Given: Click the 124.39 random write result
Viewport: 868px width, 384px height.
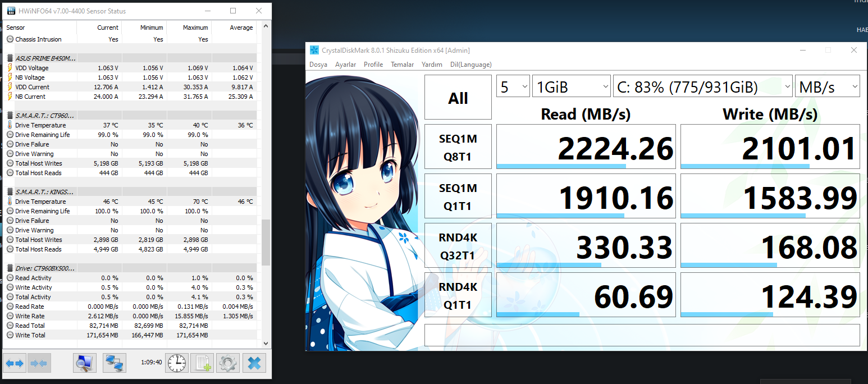Looking at the screenshot, I should coord(770,295).
